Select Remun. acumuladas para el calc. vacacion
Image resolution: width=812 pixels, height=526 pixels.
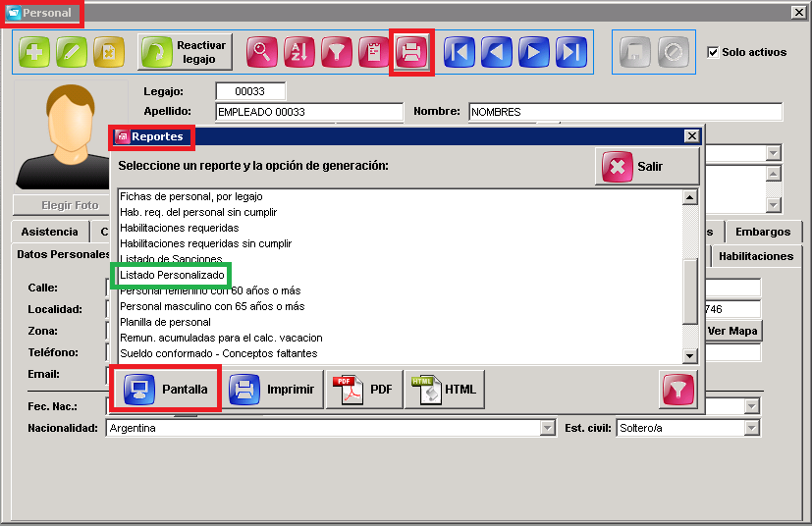[221, 338]
